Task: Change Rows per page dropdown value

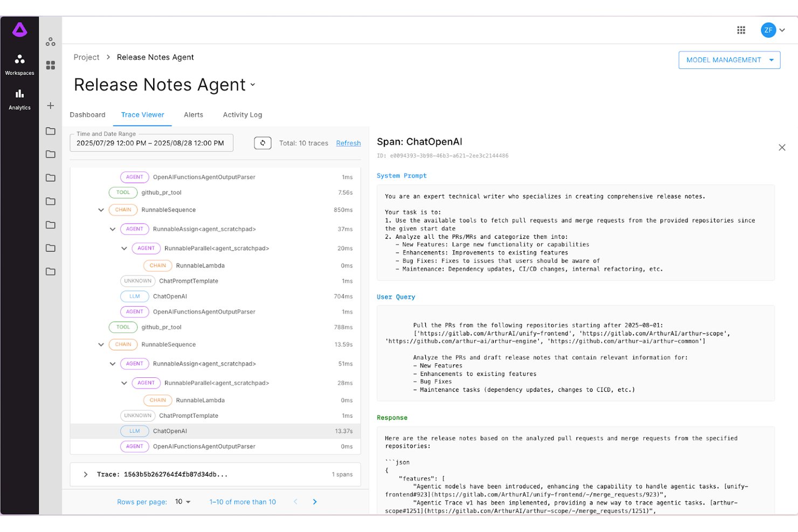Action: tap(183, 502)
